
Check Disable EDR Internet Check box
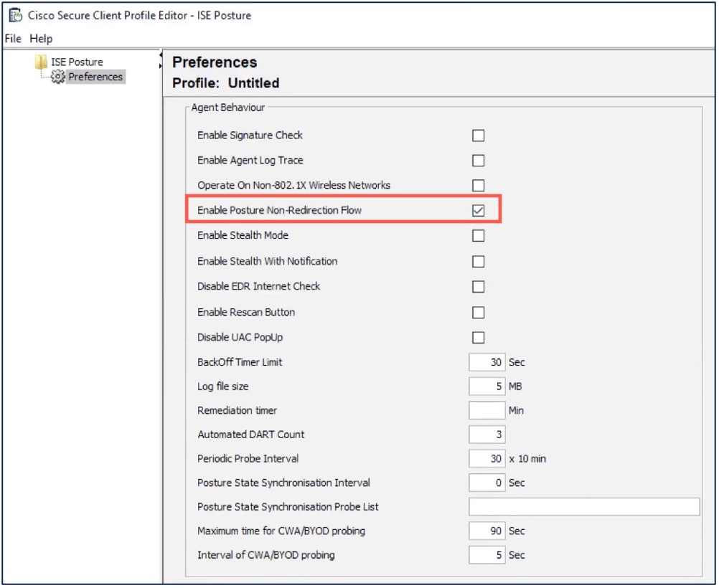coord(479,286)
